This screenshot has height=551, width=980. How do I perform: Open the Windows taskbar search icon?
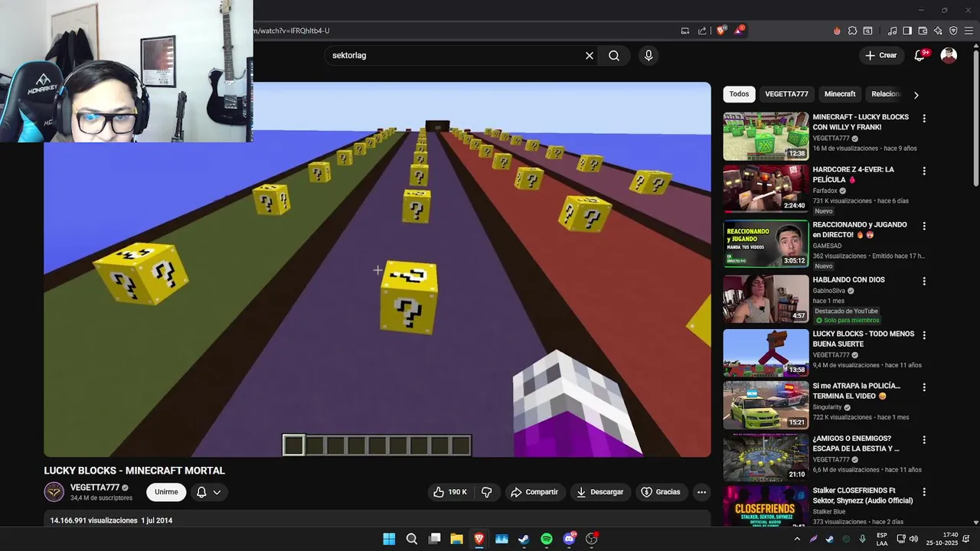[x=411, y=539]
